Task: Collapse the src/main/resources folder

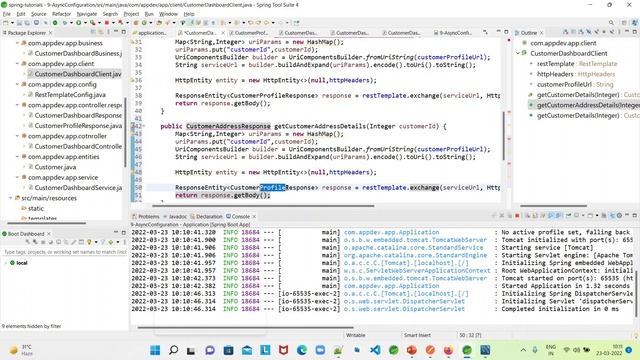Action: click(x=11, y=198)
